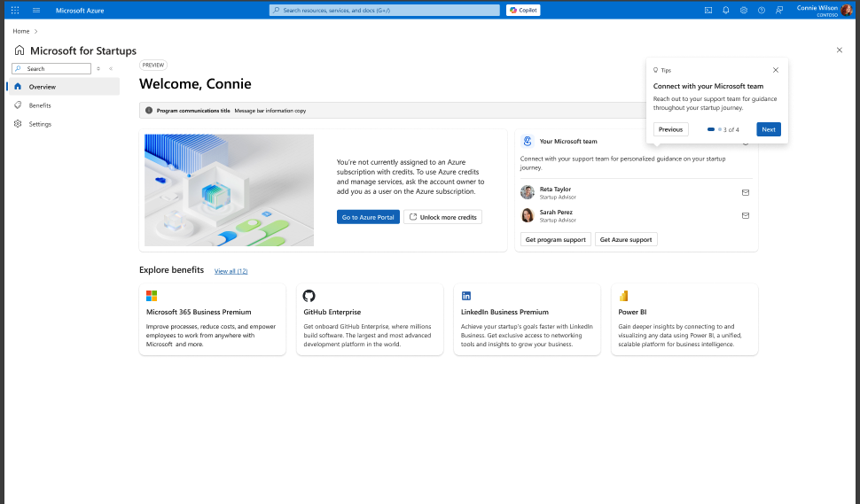Open portal settings gear in header
860x504 pixels.
click(744, 10)
